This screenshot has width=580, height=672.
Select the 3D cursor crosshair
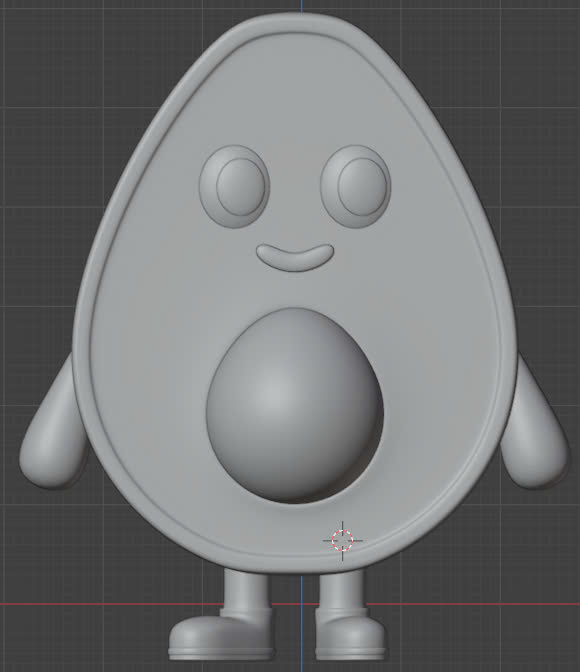coord(343,540)
